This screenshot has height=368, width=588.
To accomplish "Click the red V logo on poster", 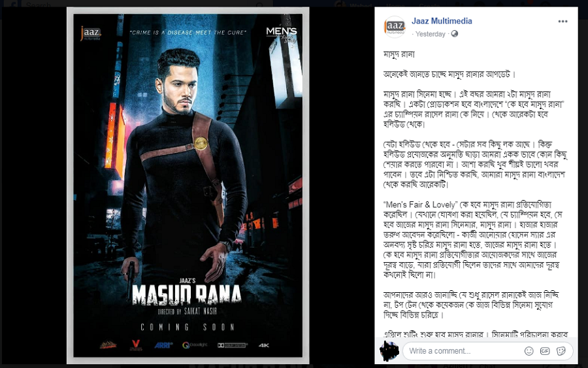I will click(136, 344).
